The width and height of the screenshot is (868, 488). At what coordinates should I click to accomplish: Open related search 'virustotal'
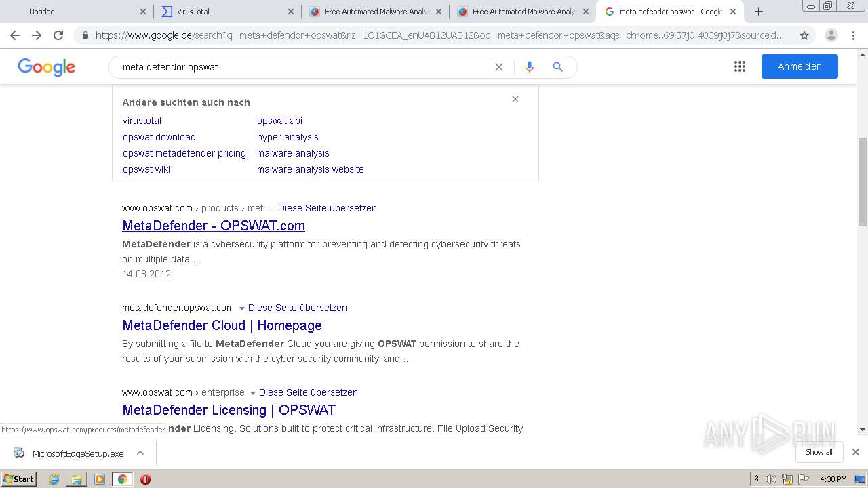[142, 121]
